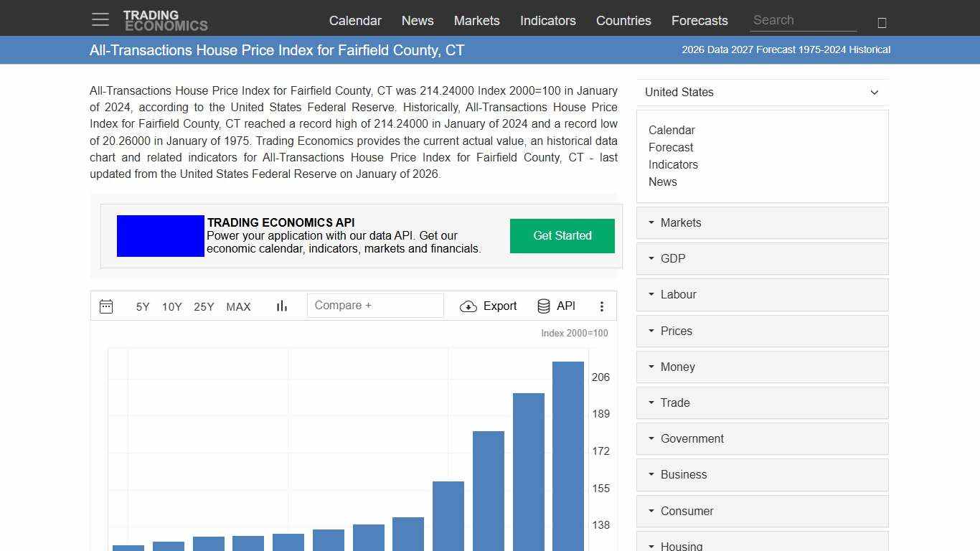Enable the MAX chart range
The image size is (980, 551).
[x=238, y=306]
